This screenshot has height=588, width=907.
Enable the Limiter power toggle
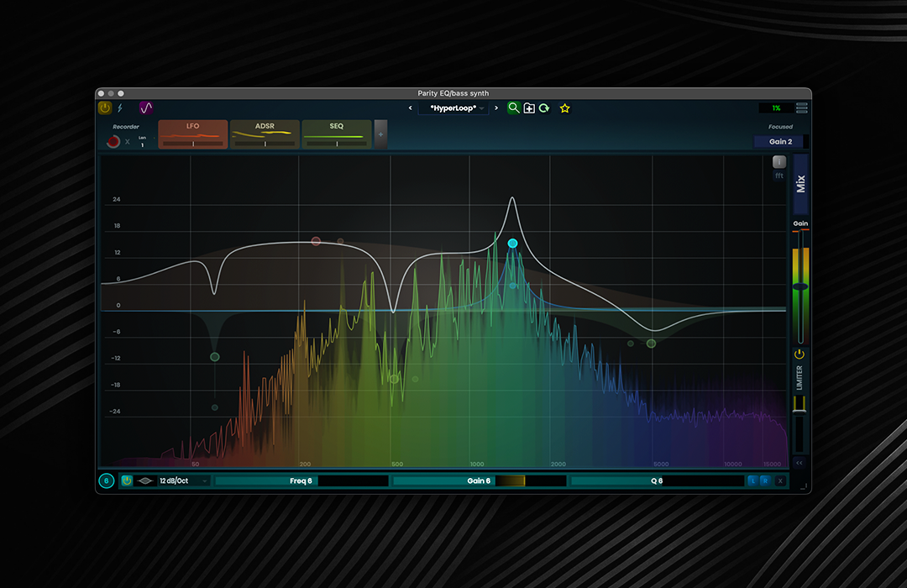tap(800, 354)
